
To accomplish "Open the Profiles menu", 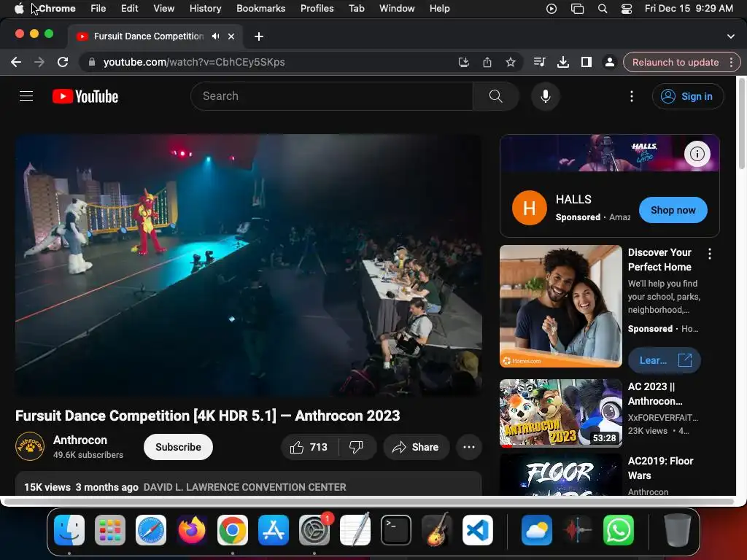I will [x=317, y=9].
